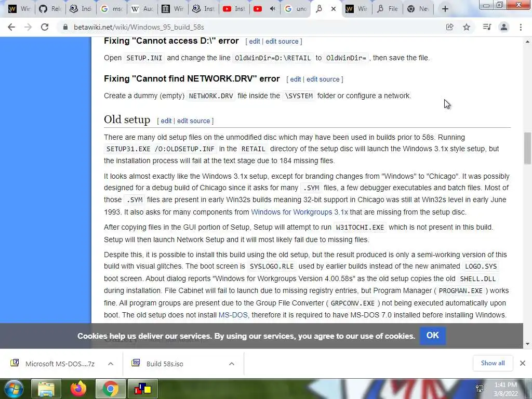Follow the MS-DOS wiki link
The height and width of the screenshot is (399, 532).
[233, 315]
